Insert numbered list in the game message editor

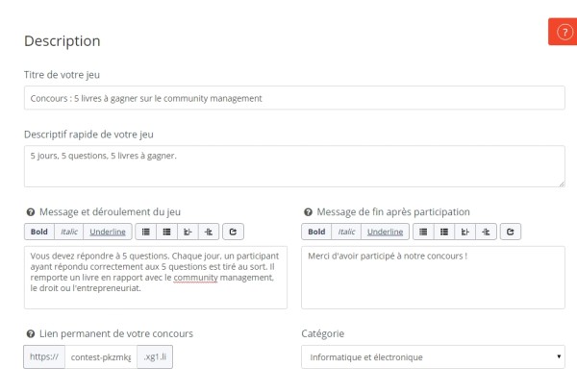166,232
